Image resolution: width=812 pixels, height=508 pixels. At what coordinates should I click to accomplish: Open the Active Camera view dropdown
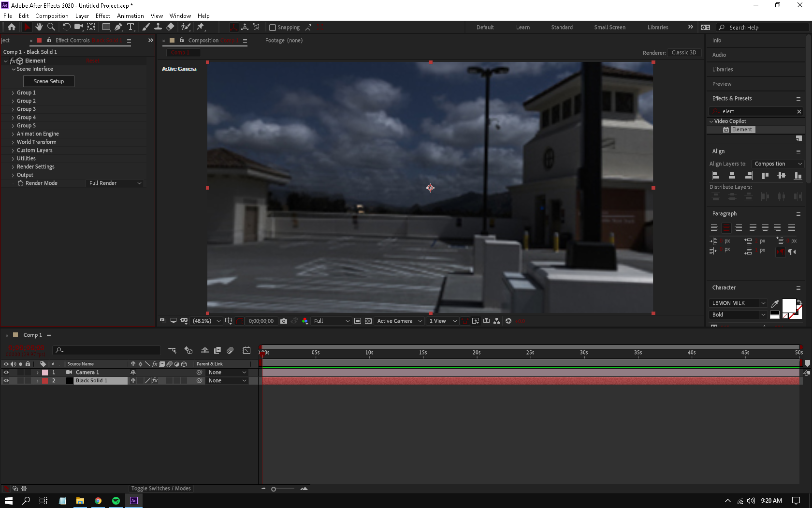pos(399,321)
